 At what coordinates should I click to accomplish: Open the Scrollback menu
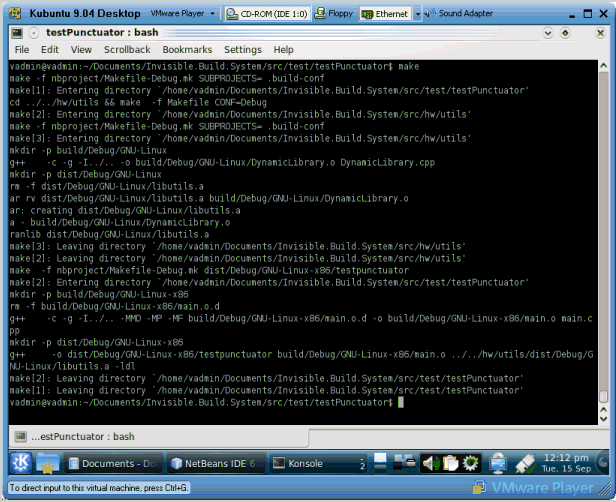[127, 49]
